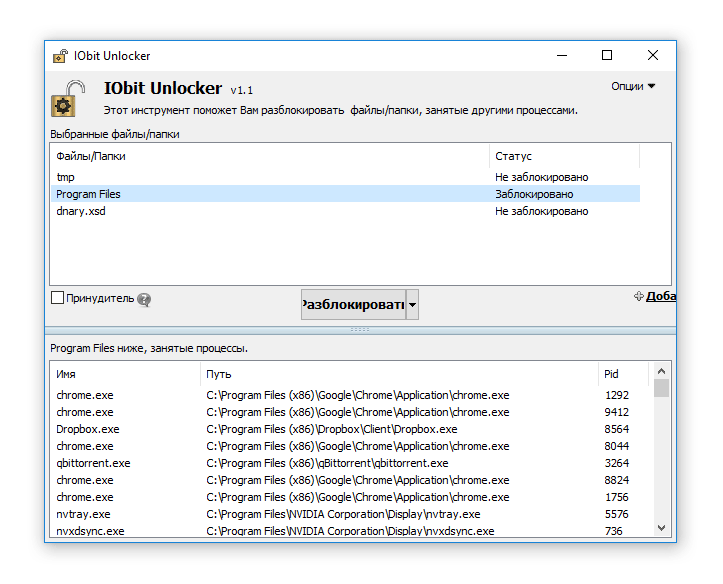Viewport: 723px width, 584px height.
Task: Click Pid value 5576
Action: (x=616, y=514)
